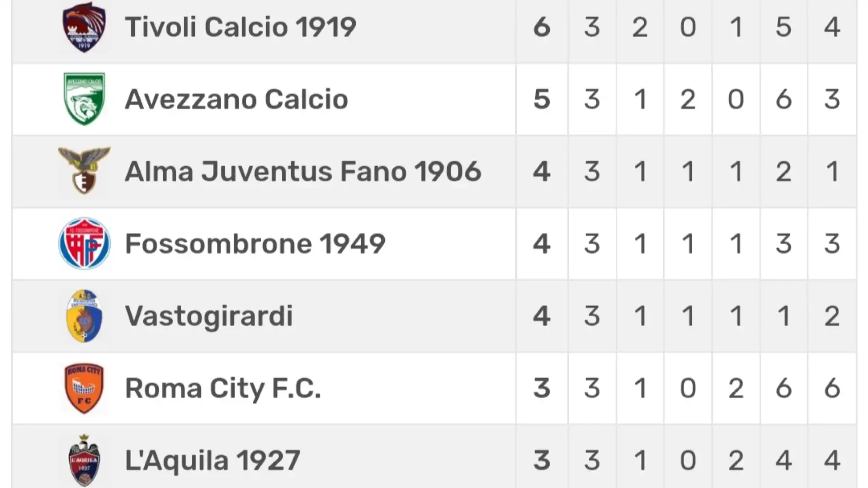Select Tivoli Calcio's points value 6
Screen dimensions: 868x488
pyautogui.click(x=542, y=27)
